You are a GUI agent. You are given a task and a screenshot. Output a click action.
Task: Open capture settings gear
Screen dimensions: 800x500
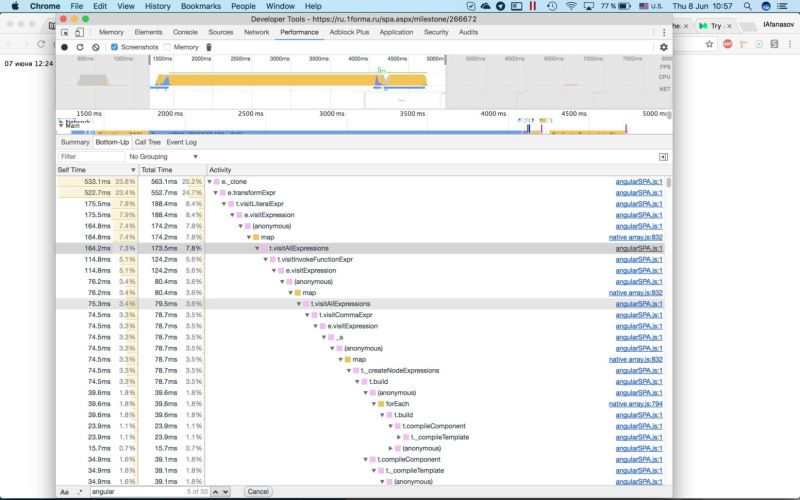pos(664,47)
